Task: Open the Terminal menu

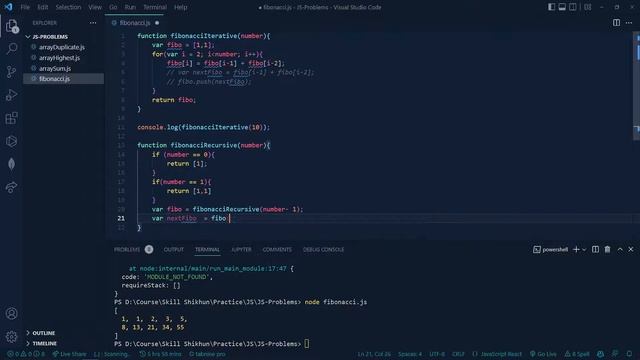Action: 155,7
